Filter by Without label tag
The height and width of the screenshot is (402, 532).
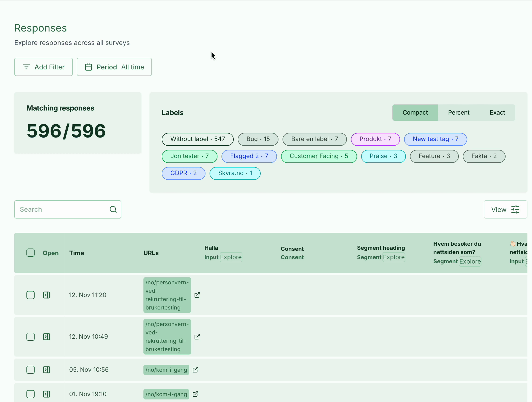(x=198, y=139)
